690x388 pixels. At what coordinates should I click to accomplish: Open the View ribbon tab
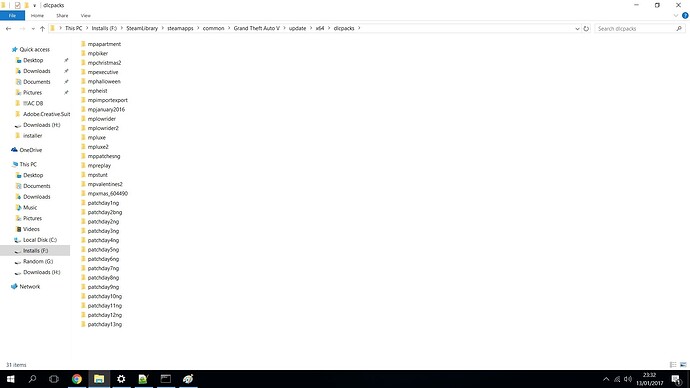click(x=85, y=15)
